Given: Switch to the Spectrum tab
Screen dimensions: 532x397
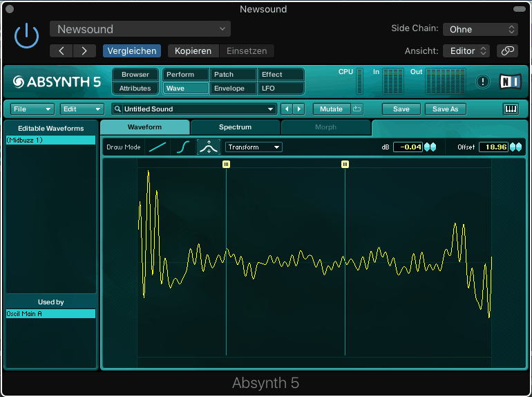Looking at the screenshot, I should point(235,127).
